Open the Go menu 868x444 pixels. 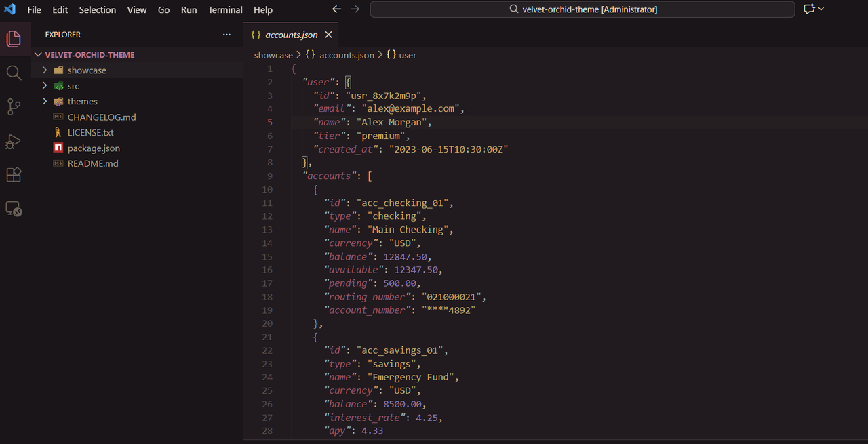pyautogui.click(x=164, y=9)
